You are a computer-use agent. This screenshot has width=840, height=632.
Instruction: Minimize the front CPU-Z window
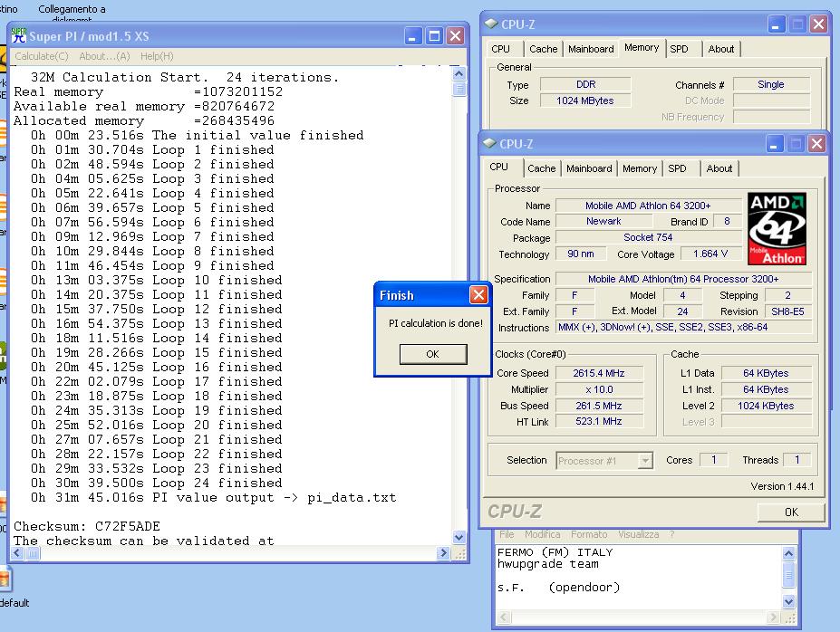coord(774,144)
